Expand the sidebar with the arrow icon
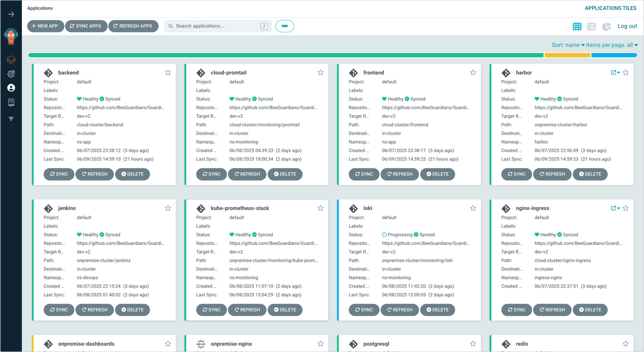 (11, 14)
